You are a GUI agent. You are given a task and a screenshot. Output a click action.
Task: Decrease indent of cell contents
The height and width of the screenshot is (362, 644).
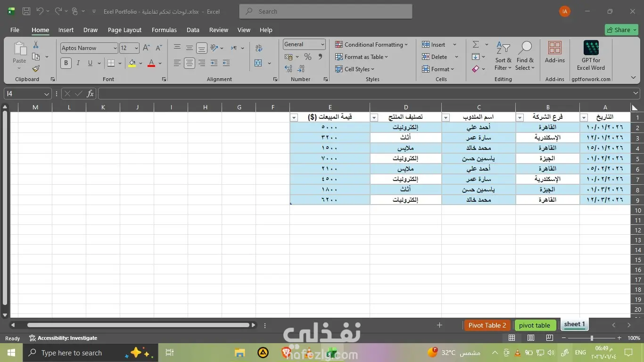(x=214, y=63)
